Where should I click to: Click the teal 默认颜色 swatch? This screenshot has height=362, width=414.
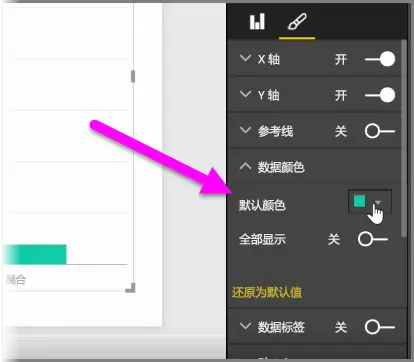click(359, 201)
